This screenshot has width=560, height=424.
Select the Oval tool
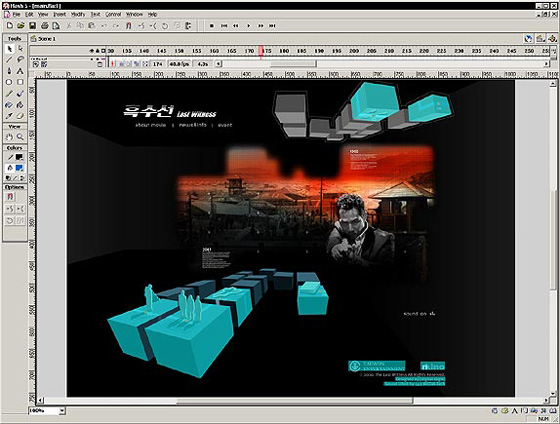10,82
